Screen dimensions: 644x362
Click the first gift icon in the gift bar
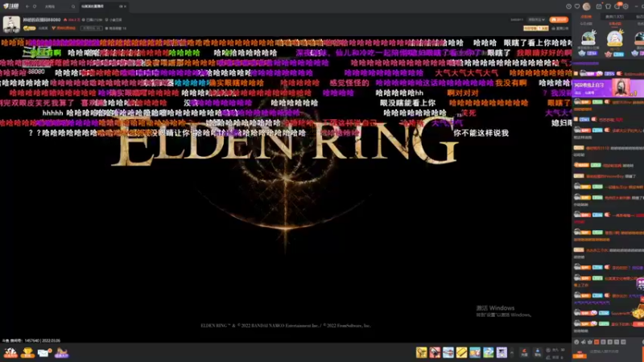[421, 352]
